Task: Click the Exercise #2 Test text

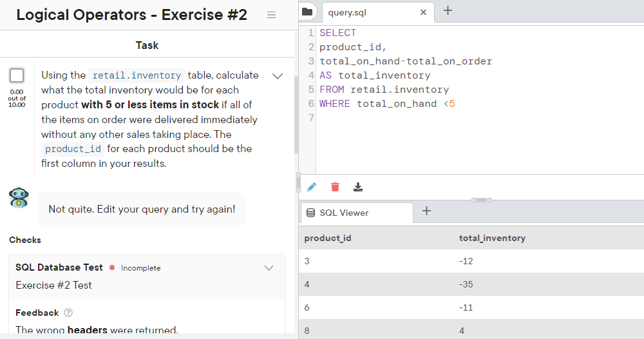Action: point(54,285)
